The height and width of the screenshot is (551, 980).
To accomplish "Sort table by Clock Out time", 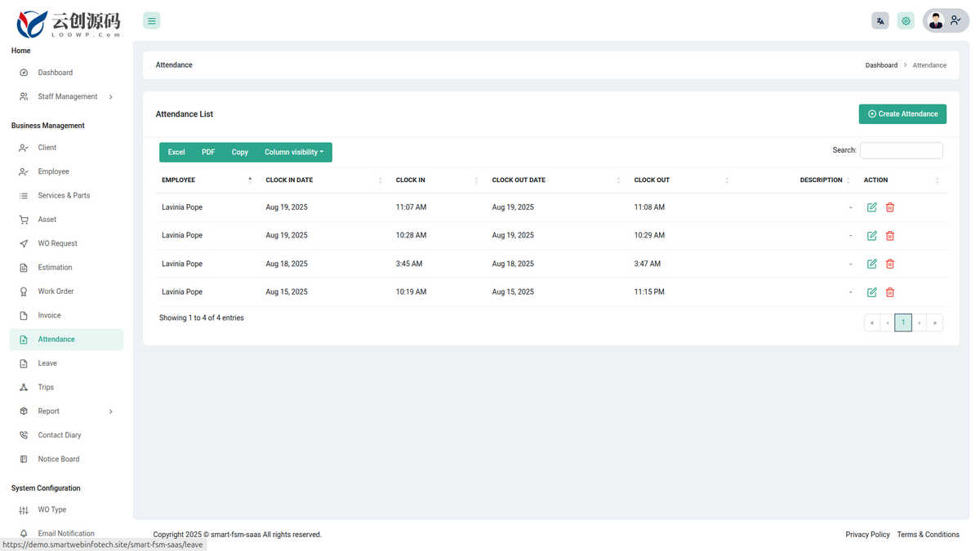I will (680, 180).
